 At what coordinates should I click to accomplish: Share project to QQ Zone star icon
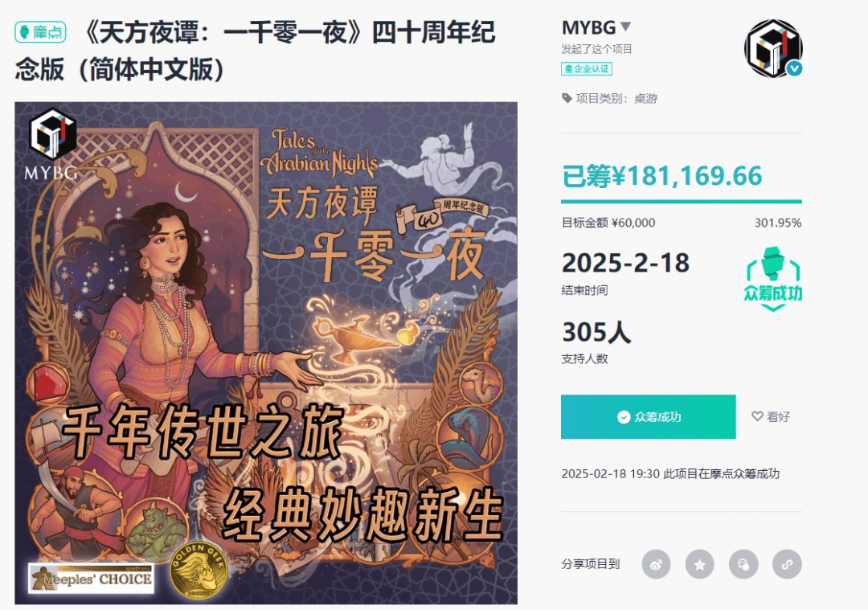(700, 564)
